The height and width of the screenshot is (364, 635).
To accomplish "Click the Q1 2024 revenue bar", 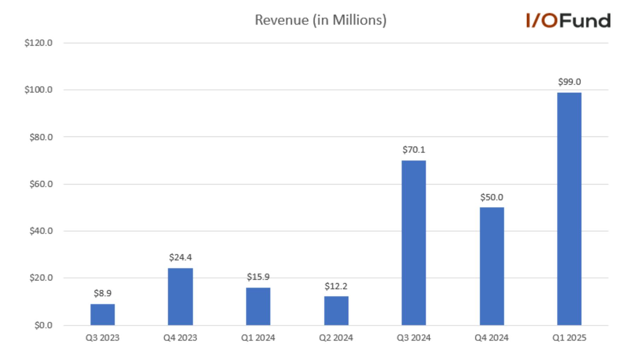I will click(258, 306).
